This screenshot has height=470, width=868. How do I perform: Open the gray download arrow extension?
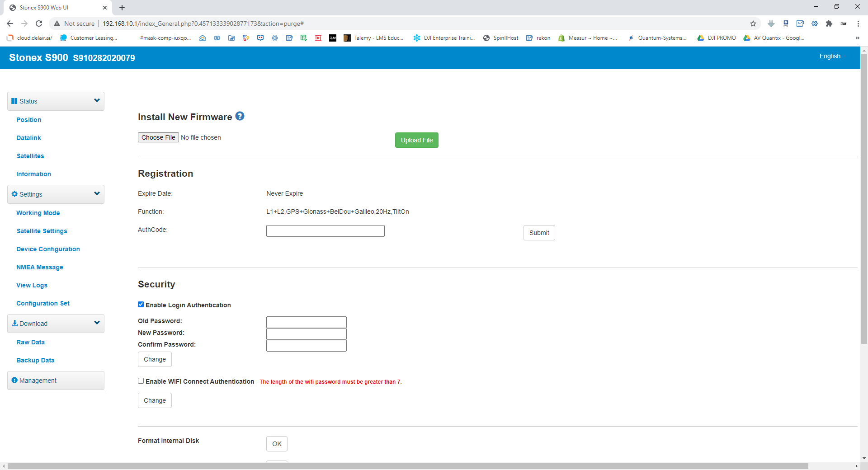(x=771, y=23)
